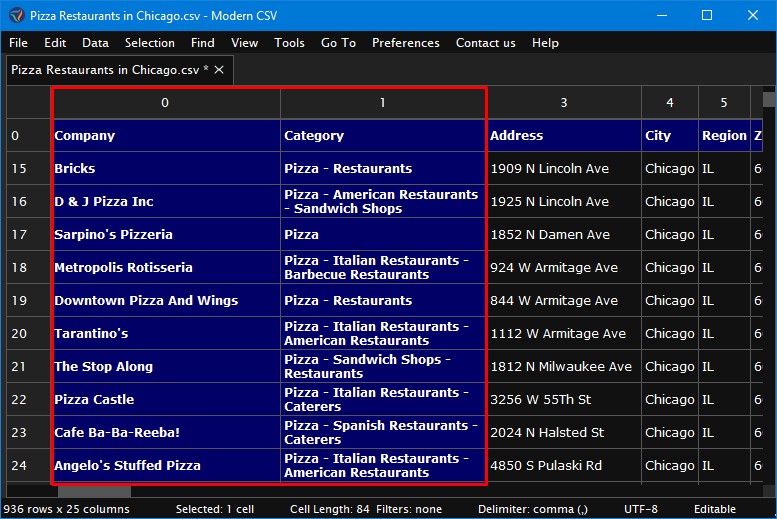Image resolution: width=777 pixels, height=519 pixels.
Task: Select the Tarantino's cell
Action: pyautogui.click(x=166, y=334)
